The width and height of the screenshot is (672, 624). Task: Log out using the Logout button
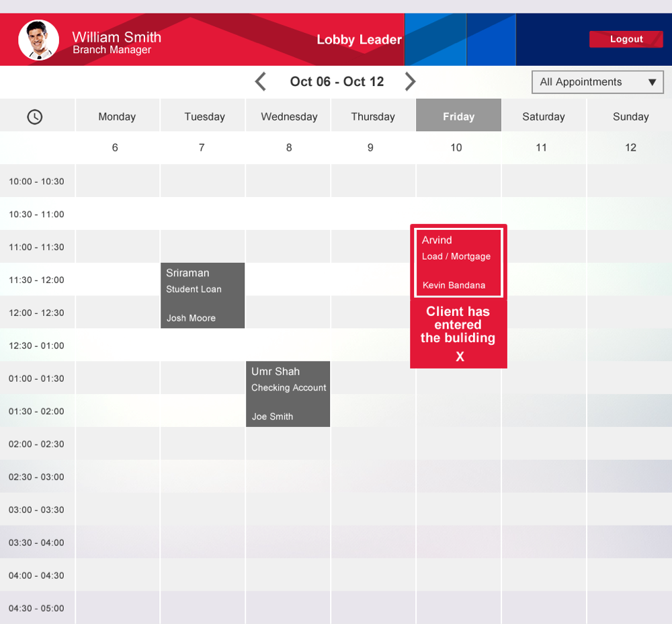(x=626, y=40)
